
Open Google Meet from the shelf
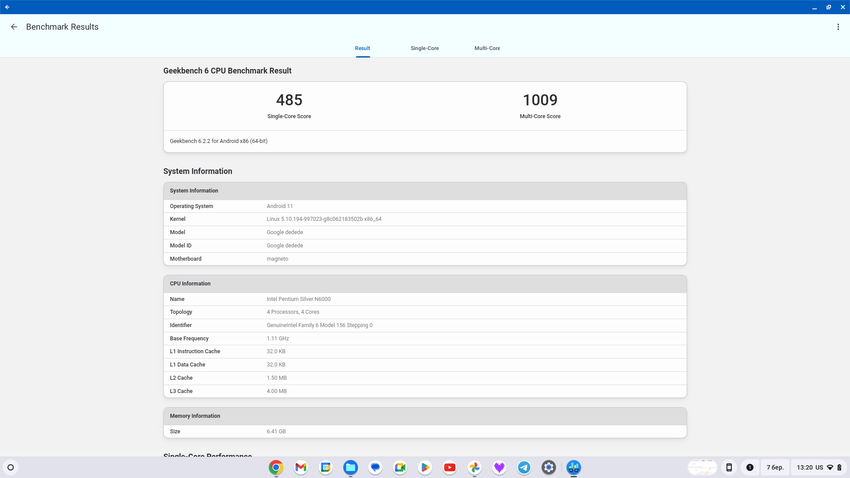(x=400, y=467)
